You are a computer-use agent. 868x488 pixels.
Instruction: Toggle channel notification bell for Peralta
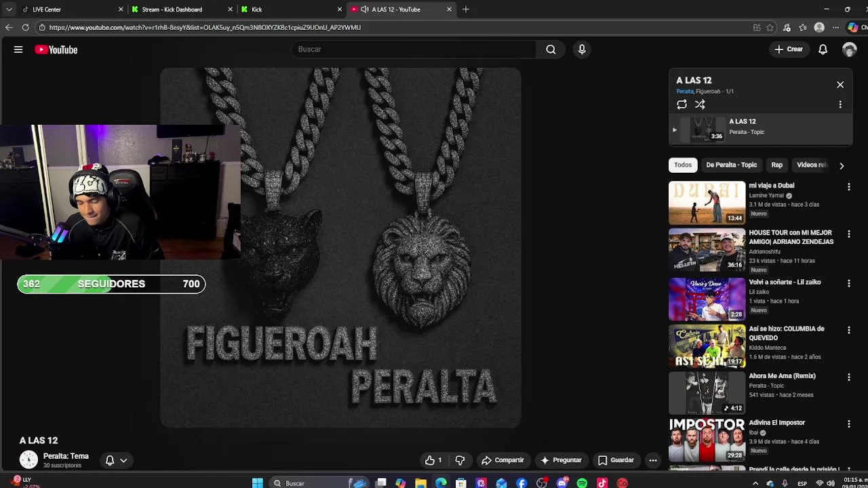pyautogui.click(x=110, y=460)
